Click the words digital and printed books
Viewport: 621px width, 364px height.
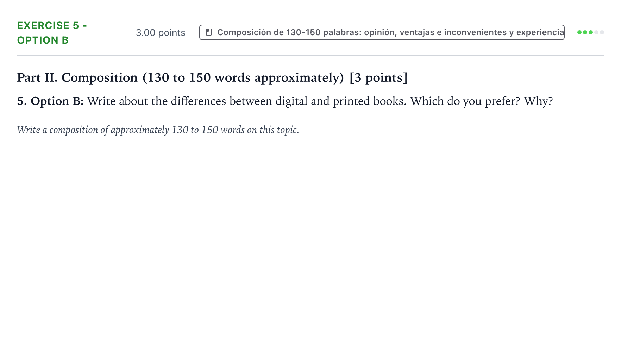pyautogui.click(x=341, y=101)
